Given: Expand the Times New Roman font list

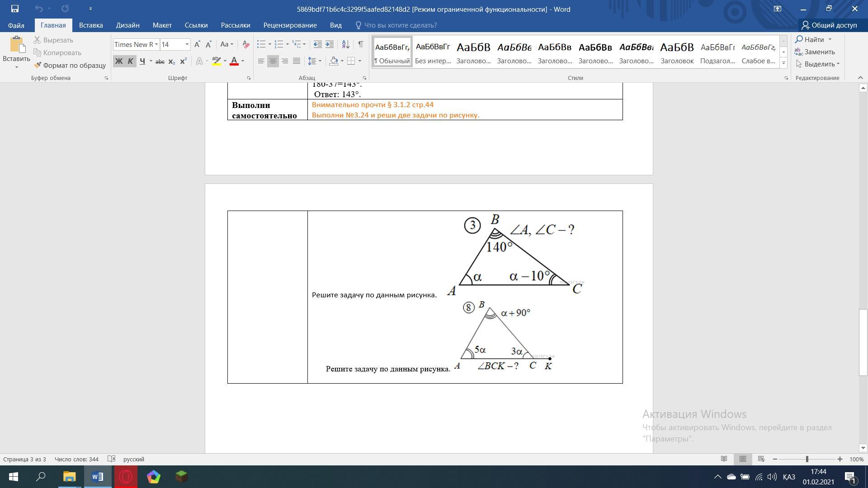Looking at the screenshot, I should coord(156,44).
